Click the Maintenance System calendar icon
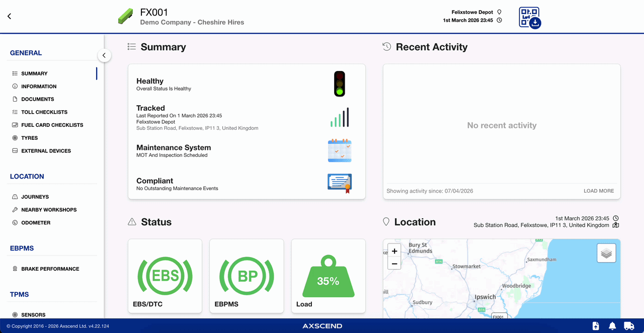Image resolution: width=644 pixels, height=333 pixels. click(x=340, y=150)
